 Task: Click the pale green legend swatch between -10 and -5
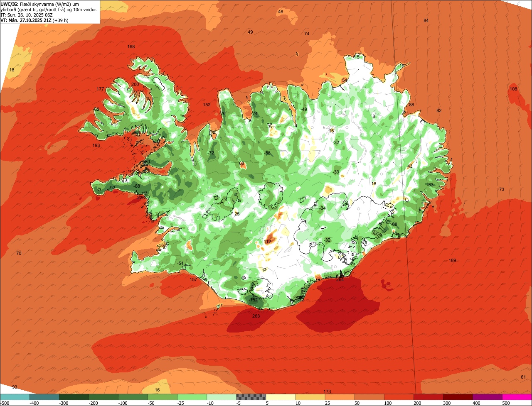(x=222, y=397)
